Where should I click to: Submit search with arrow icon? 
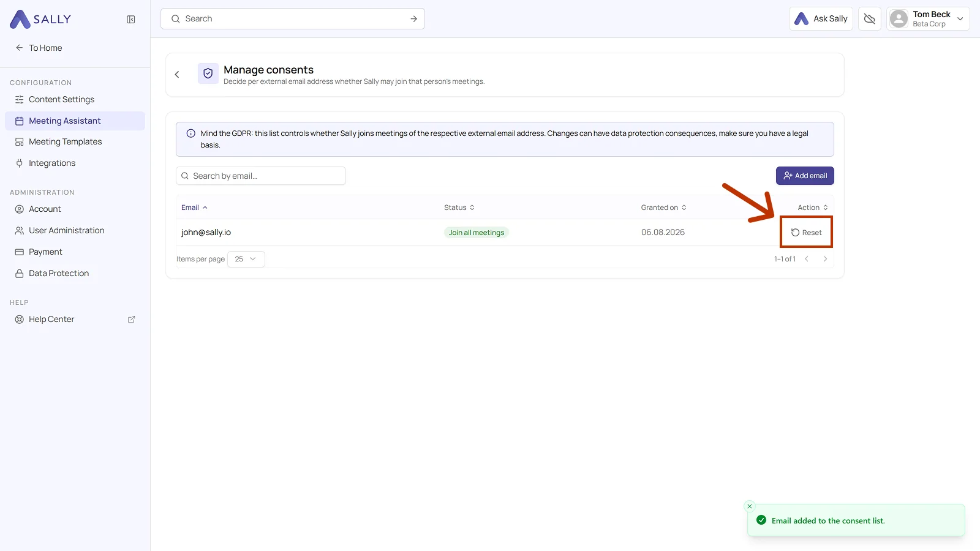(414, 19)
